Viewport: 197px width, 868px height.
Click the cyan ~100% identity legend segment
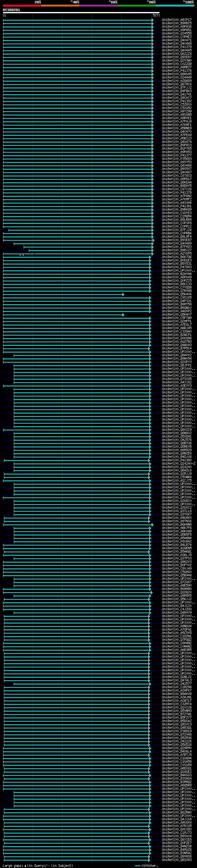click(175, 6)
